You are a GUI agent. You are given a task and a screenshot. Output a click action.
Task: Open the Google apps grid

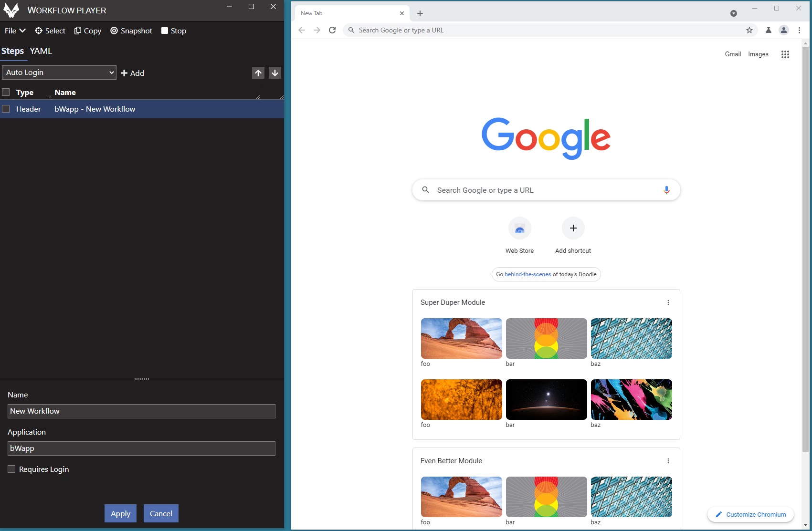(x=785, y=54)
